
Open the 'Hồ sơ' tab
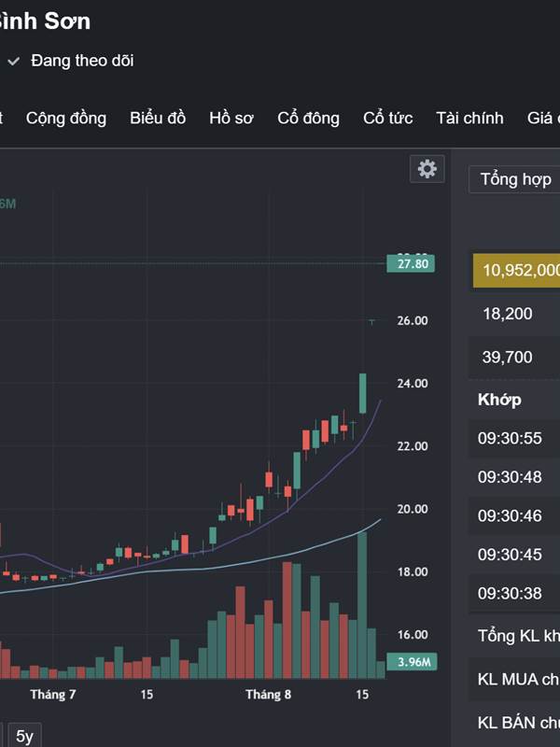coord(231,119)
